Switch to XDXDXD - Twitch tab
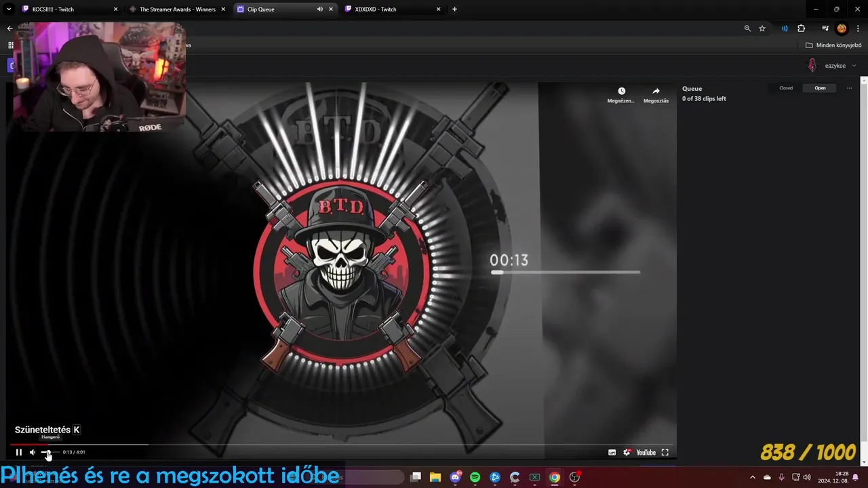This screenshot has height=488, width=868. (392, 9)
